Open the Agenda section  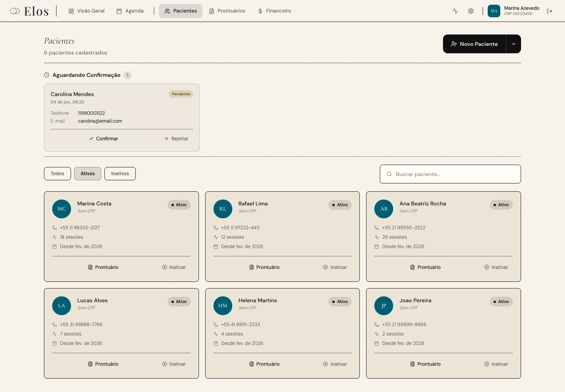tap(130, 11)
